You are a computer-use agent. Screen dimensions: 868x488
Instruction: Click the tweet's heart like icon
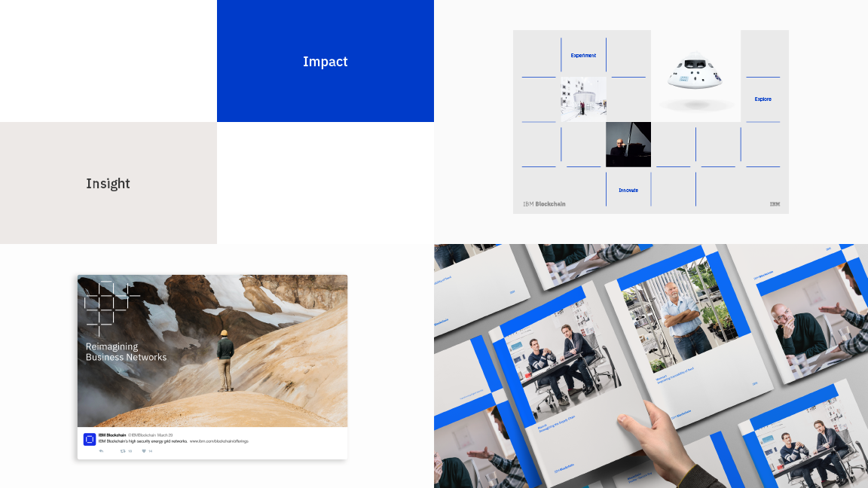tap(144, 451)
